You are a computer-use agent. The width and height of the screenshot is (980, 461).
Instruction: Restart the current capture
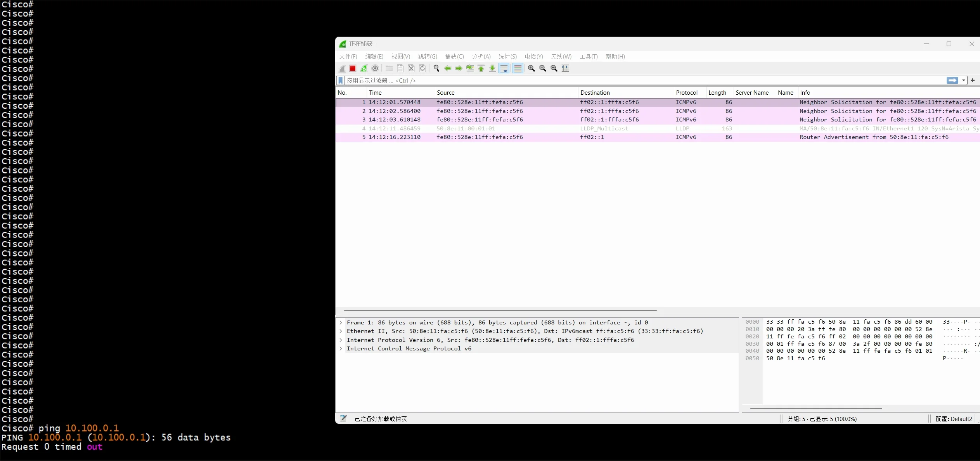[x=364, y=69]
